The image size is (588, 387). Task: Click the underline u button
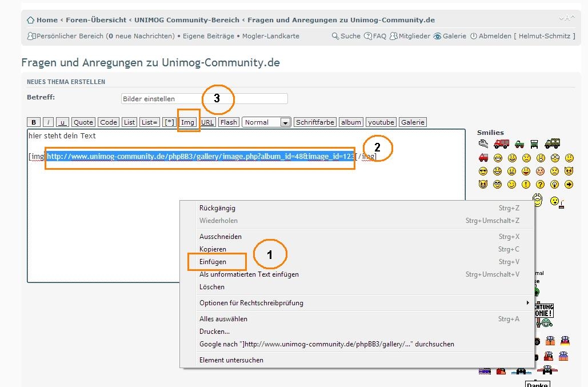tap(62, 122)
